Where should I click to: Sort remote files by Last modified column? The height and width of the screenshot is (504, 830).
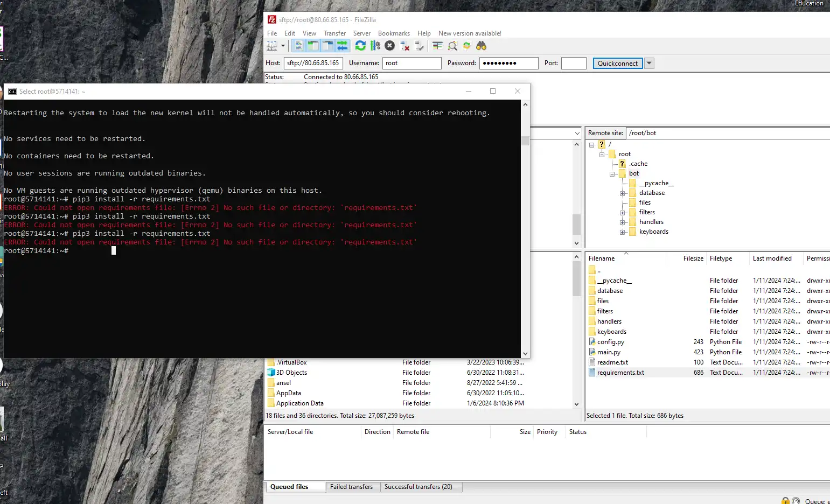coord(777,258)
